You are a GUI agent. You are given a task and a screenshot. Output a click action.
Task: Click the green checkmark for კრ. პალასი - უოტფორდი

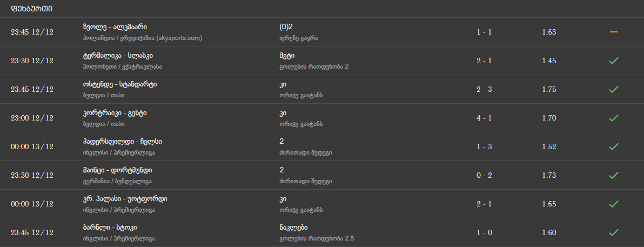point(613,204)
